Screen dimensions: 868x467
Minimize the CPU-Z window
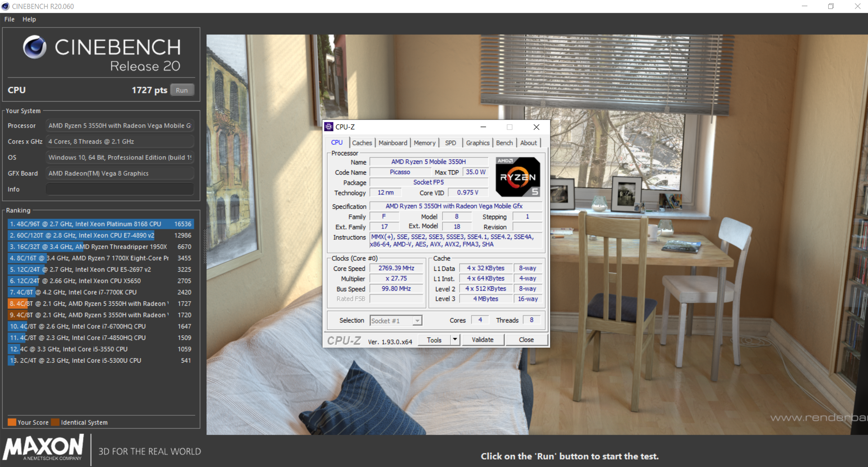click(483, 127)
